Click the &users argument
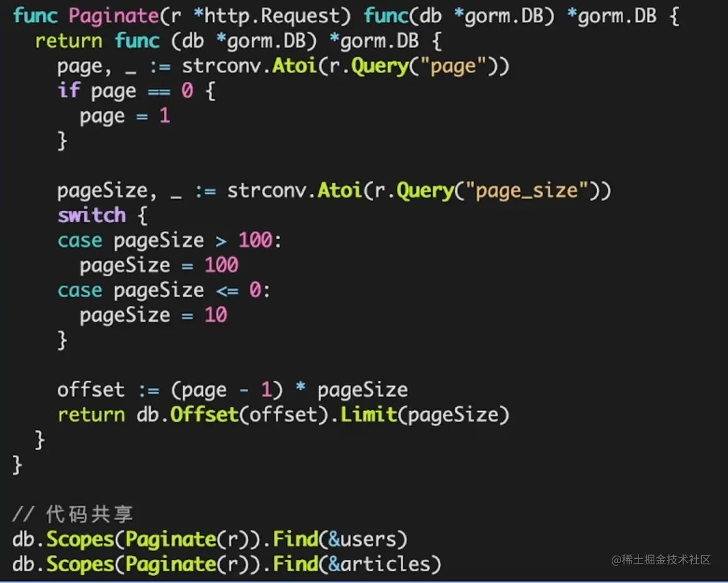Screen dimensions: 728x583 (x=362, y=539)
